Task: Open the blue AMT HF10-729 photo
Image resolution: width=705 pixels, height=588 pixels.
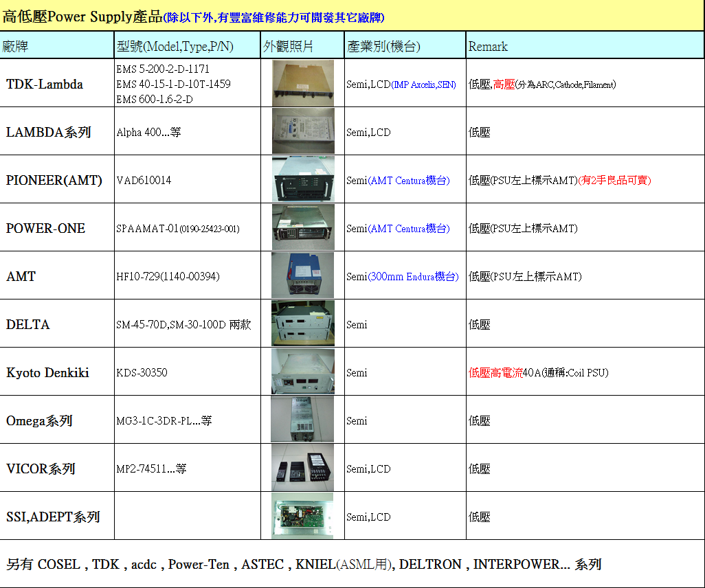Action: (x=302, y=275)
